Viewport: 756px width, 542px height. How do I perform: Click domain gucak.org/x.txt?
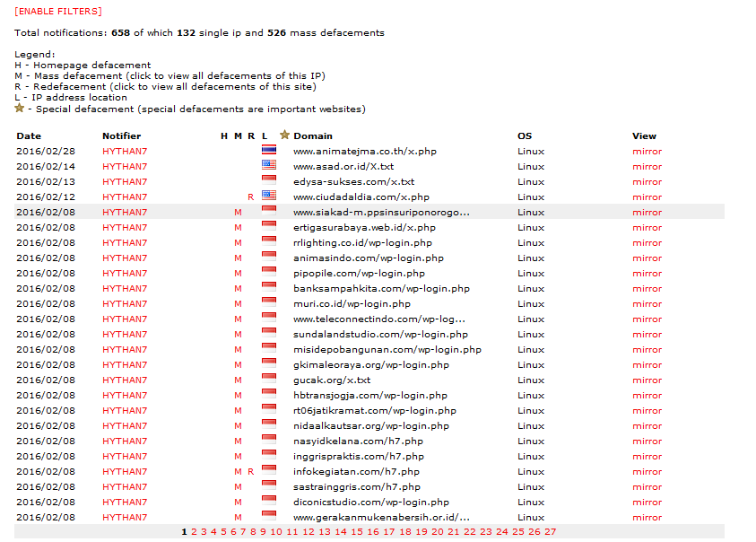(332, 380)
